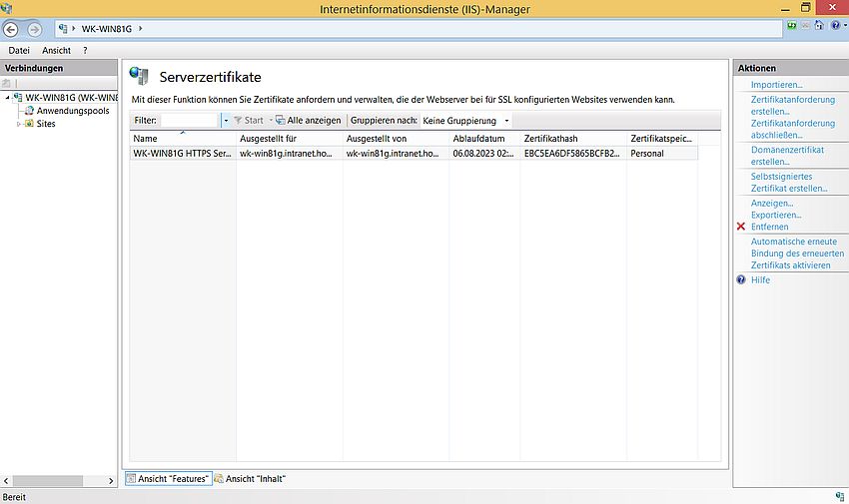The height and width of the screenshot is (504, 849).
Task: Go forward with the navigation arrow
Action: [x=34, y=29]
